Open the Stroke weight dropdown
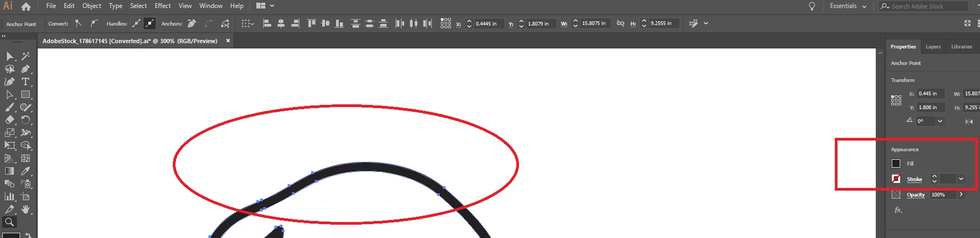This screenshot has height=238, width=980. pos(961,179)
